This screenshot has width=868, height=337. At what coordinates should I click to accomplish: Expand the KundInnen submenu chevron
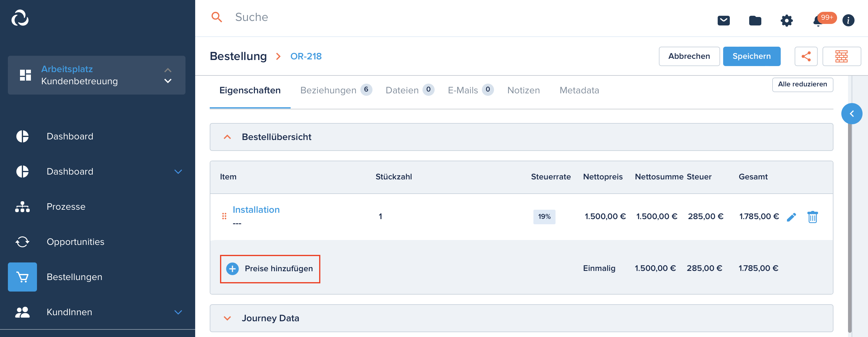[x=178, y=312]
